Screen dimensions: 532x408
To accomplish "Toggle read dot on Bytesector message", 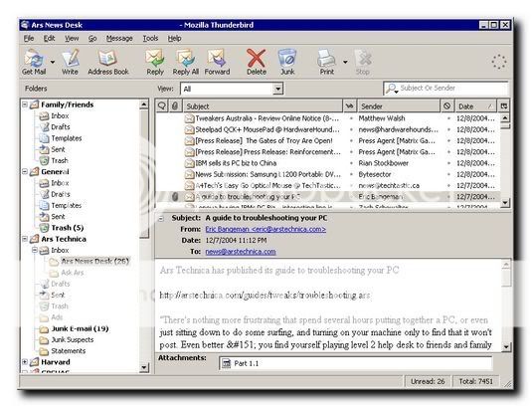I will [x=351, y=174].
